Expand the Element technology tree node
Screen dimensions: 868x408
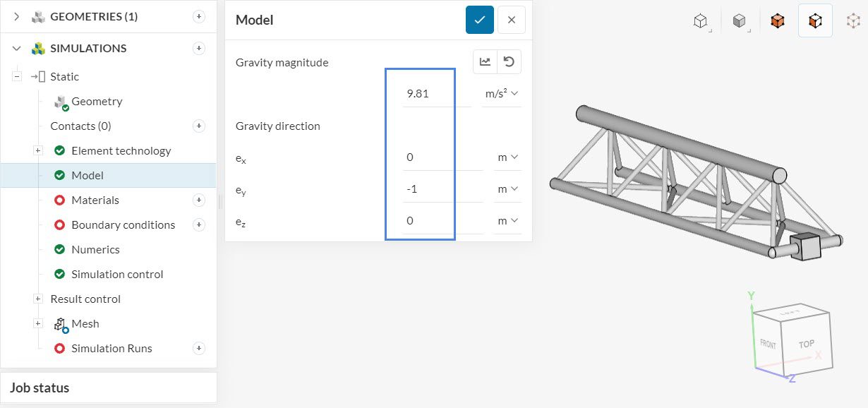pyautogui.click(x=38, y=151)
